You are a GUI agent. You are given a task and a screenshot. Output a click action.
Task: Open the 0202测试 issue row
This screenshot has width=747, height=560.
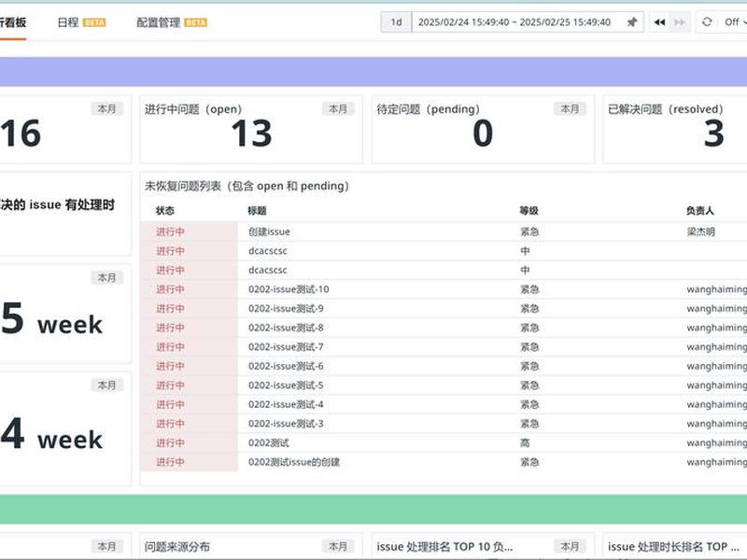point(269,442)
